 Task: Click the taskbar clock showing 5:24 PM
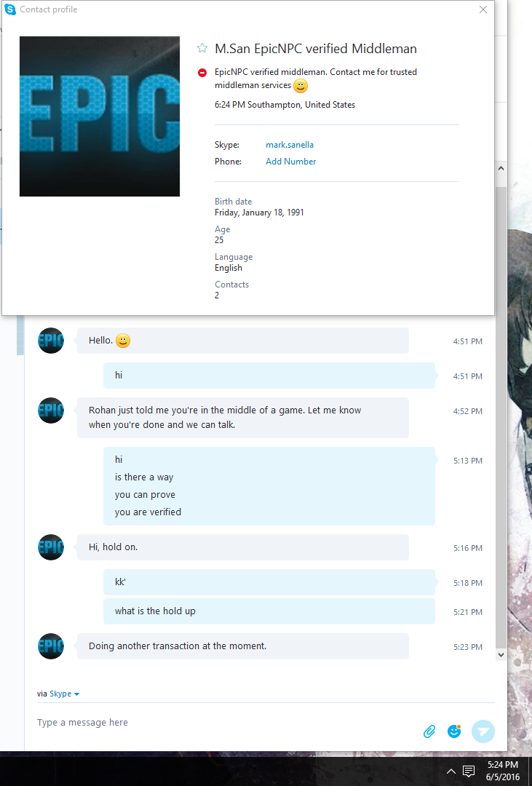click(x=502, y=771)
